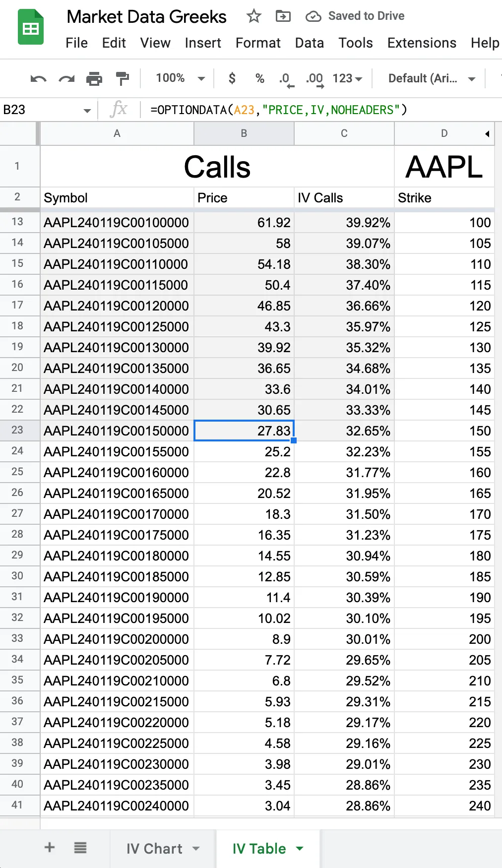Activate the paint format tool
The width and height of the screenshot is (502, 868).
tap(122, 78)
